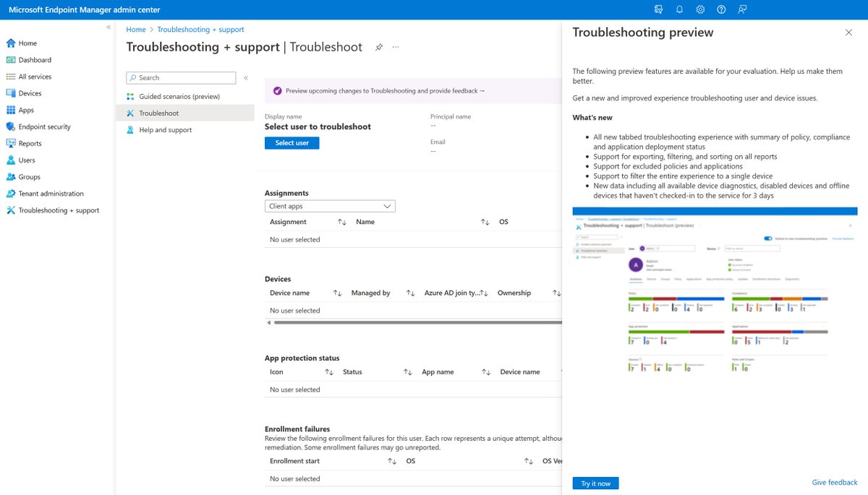Open the more options ellipsis beside the title
Viewport: 868px width, 495px height.
(x=396, y=47)
